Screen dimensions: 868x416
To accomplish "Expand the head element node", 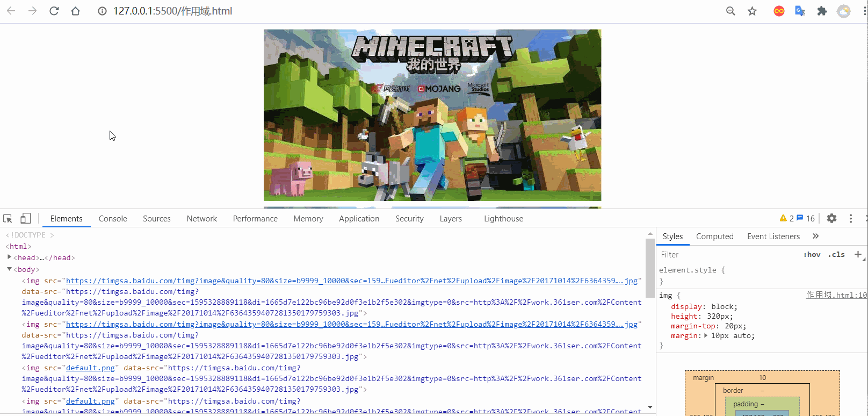I will tap(9, 257).
